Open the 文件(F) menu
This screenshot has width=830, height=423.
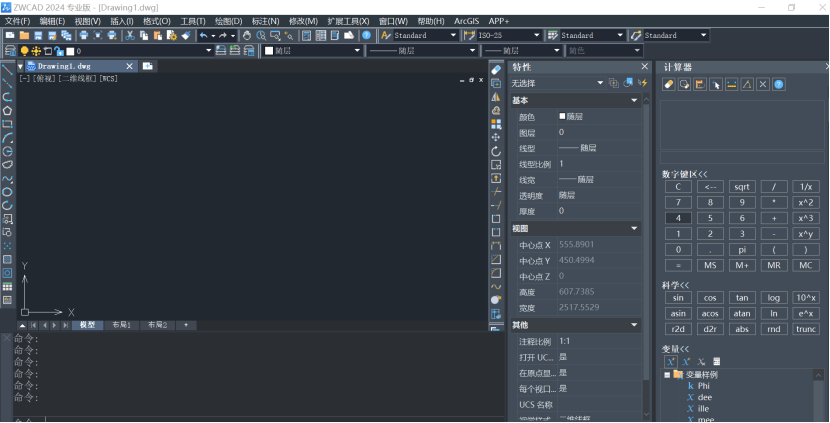[x=17, y=21]
